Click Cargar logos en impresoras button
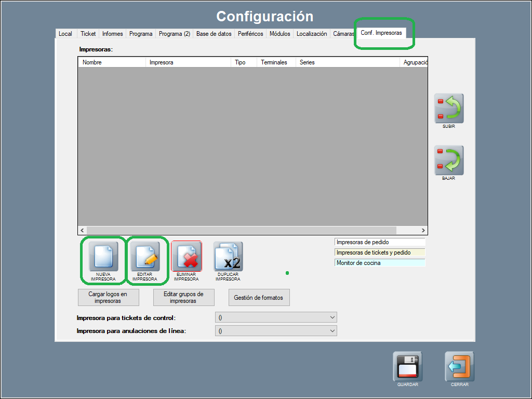The height and width of the screenshot is (399, 532). tap(108, 297)
